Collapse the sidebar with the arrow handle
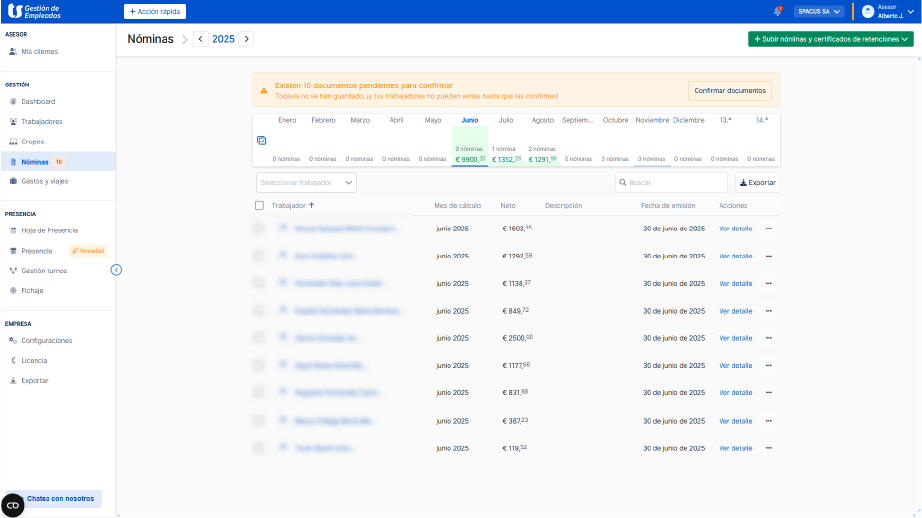 (116, 269)
